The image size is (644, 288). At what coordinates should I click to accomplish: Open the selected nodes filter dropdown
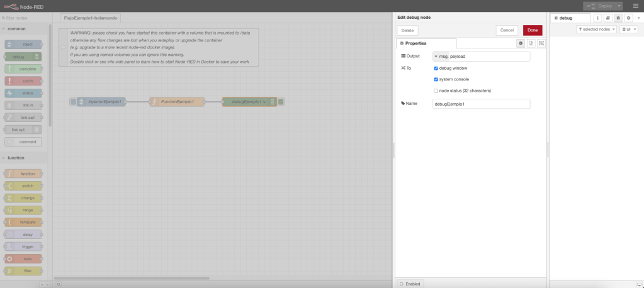[x=596, y=30]
